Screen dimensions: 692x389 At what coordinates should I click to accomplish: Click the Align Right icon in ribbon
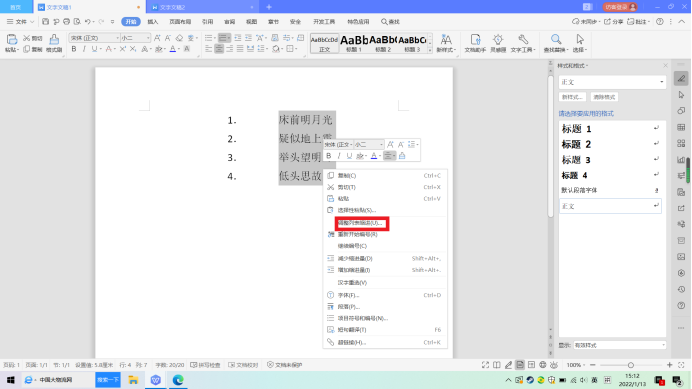(229, 49)
